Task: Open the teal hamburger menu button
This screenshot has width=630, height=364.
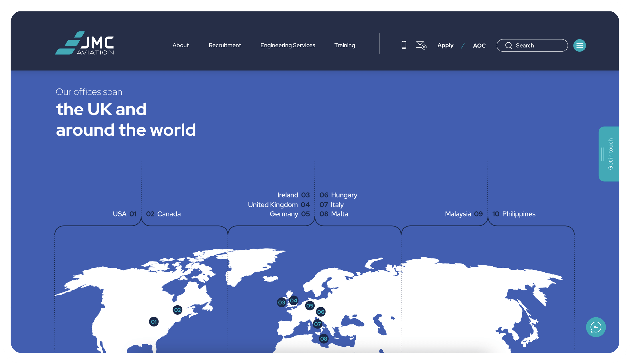Action: pyautogui.click(x=579, y=46)
